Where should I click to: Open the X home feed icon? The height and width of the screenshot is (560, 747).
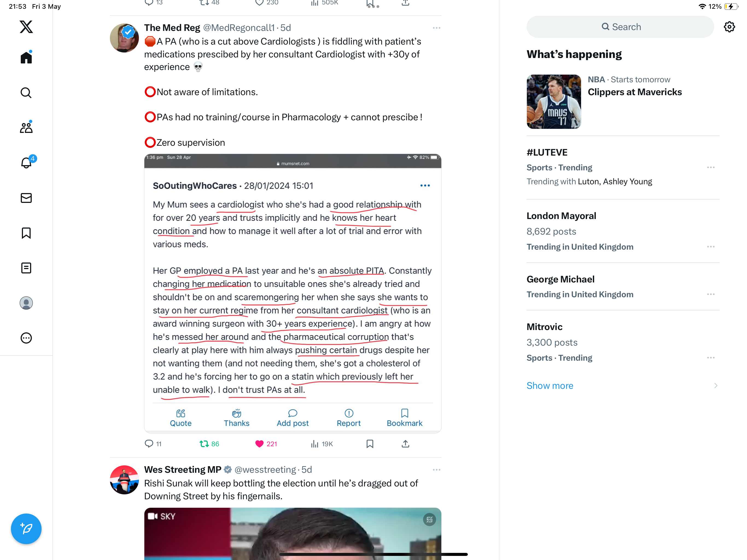tap(26, 57)
